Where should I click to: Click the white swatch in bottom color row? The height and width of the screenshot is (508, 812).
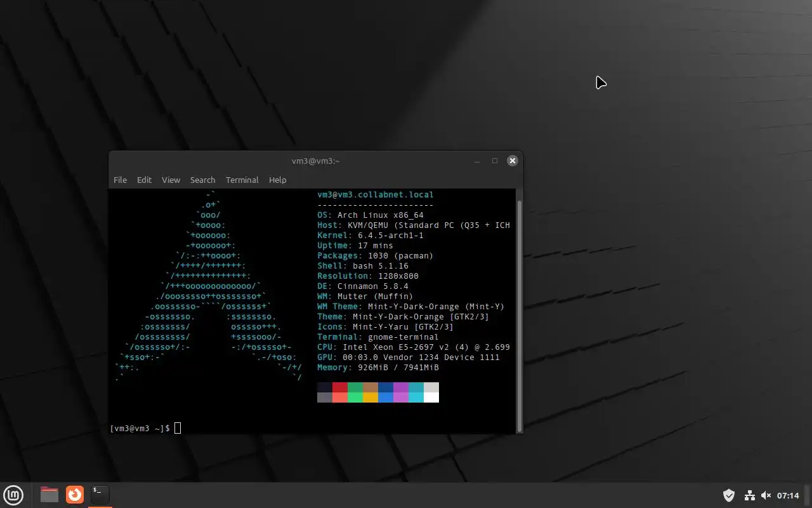pos(431,398)
